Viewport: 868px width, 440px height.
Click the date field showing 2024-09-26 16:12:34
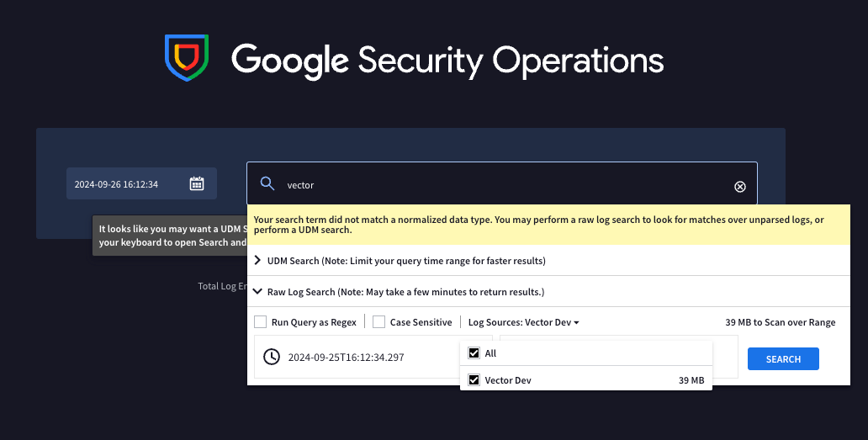(126, 183)
